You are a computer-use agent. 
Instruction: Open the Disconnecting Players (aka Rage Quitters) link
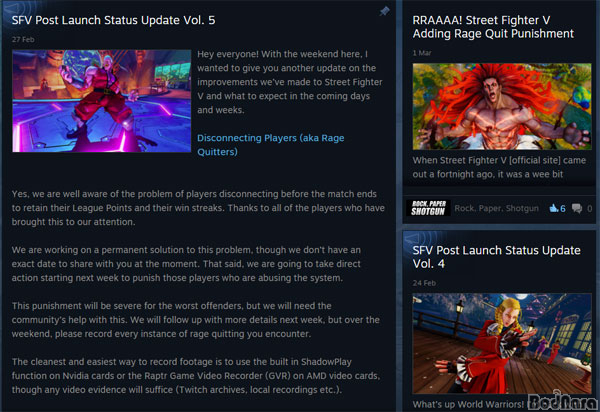(271, 145)
